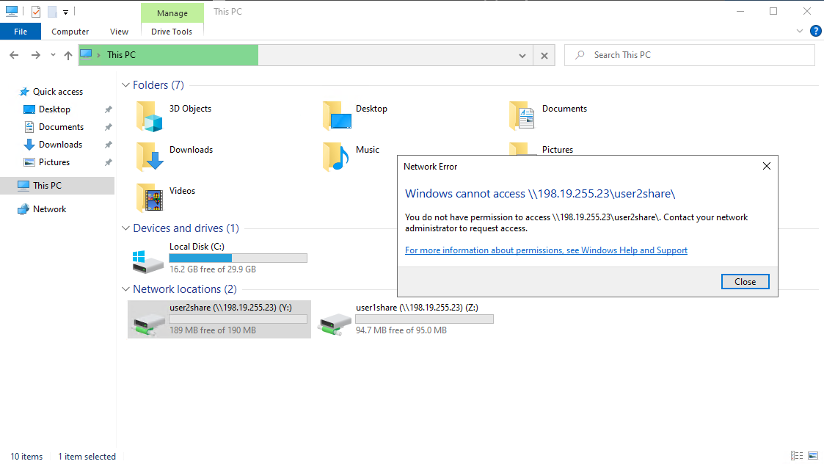Image resolution: width=824 pixels, height=464 pixels.
Task: Click the '189 MB free of 190 MB' text
Action: [212, 331]
